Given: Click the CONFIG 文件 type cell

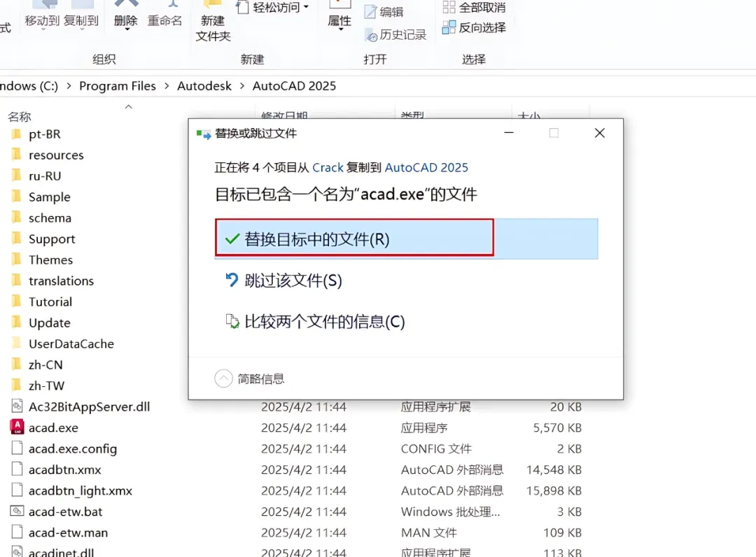Looking at the screenshot, I should coord(436,449).
